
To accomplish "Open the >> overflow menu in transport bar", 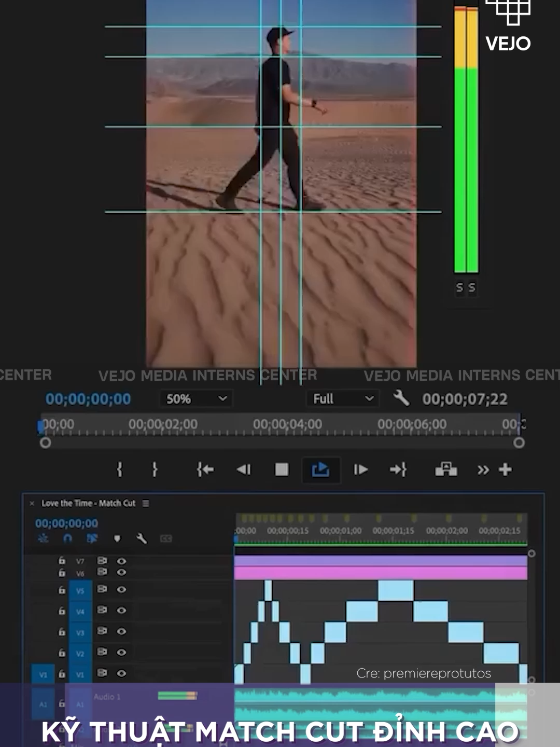I will tap(483, 469).
